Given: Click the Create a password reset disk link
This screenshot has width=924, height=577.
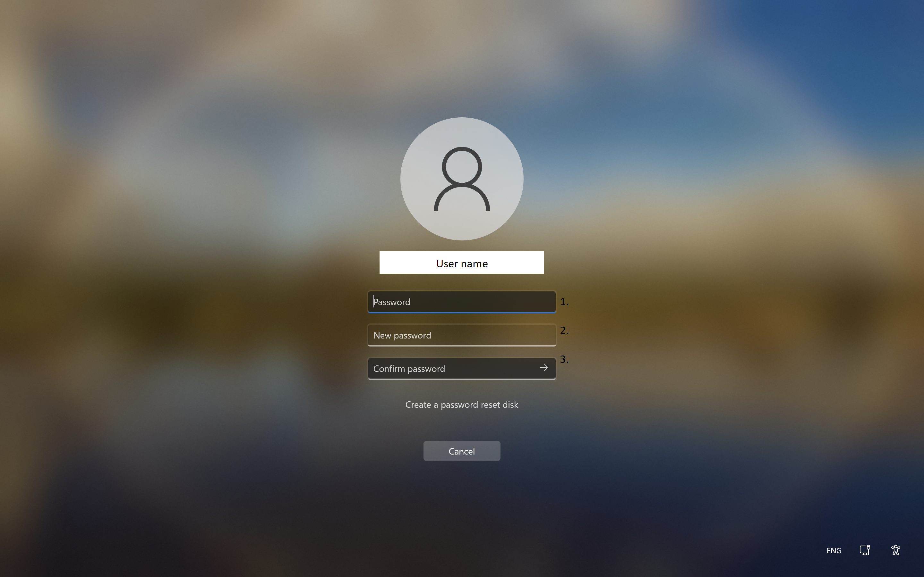Looking at the screenshot, I should tap(462, 404).
